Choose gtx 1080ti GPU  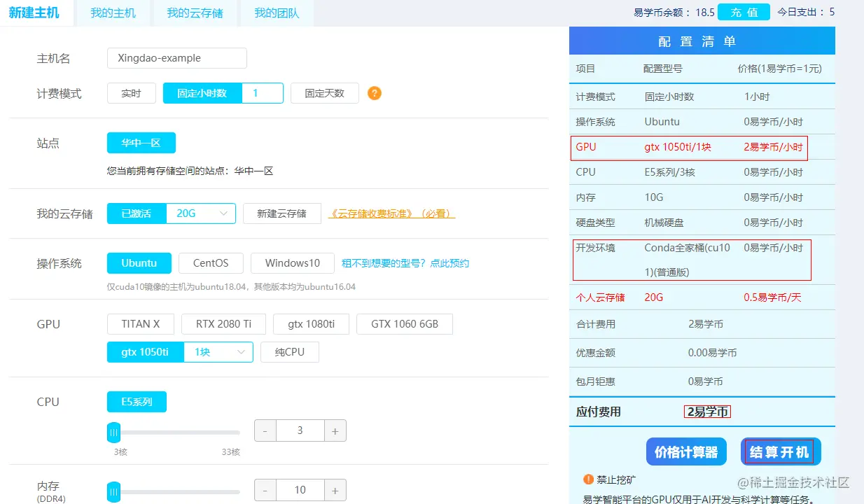pos(312,324)
